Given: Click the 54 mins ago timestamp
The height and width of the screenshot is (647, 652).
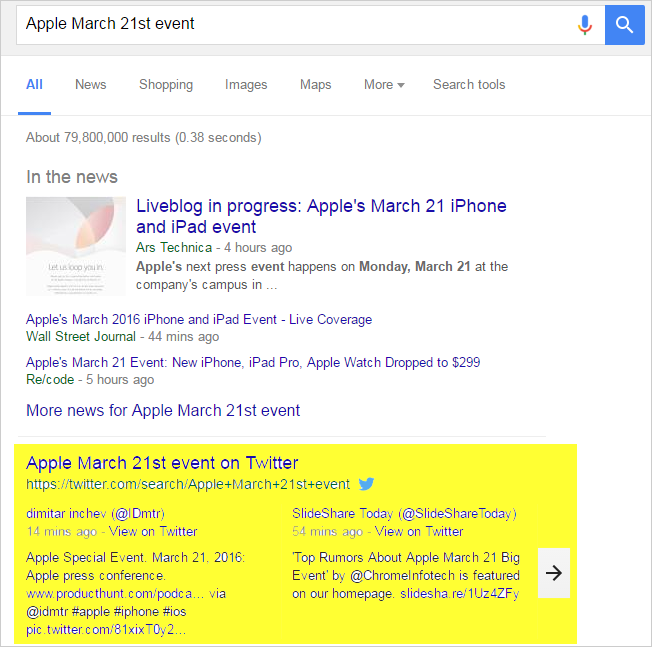Looking at the screenshot, I should [327, 531].
